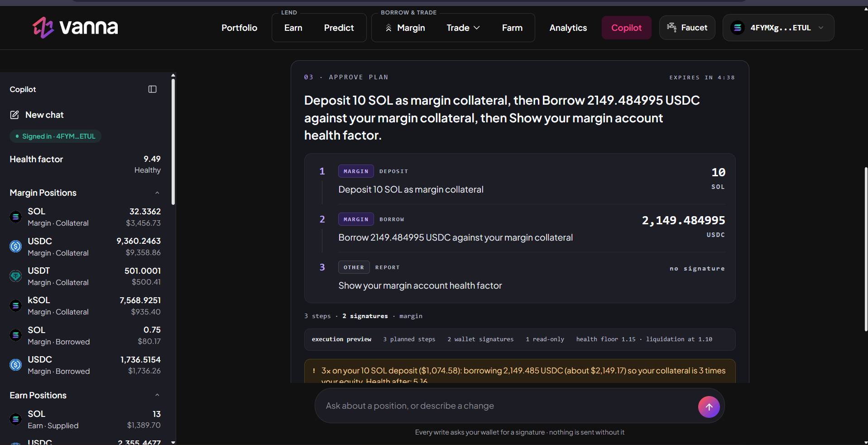Click the main page vertical scrollbar
Viewport: 868px width, 445px height.
coord(866,249)
